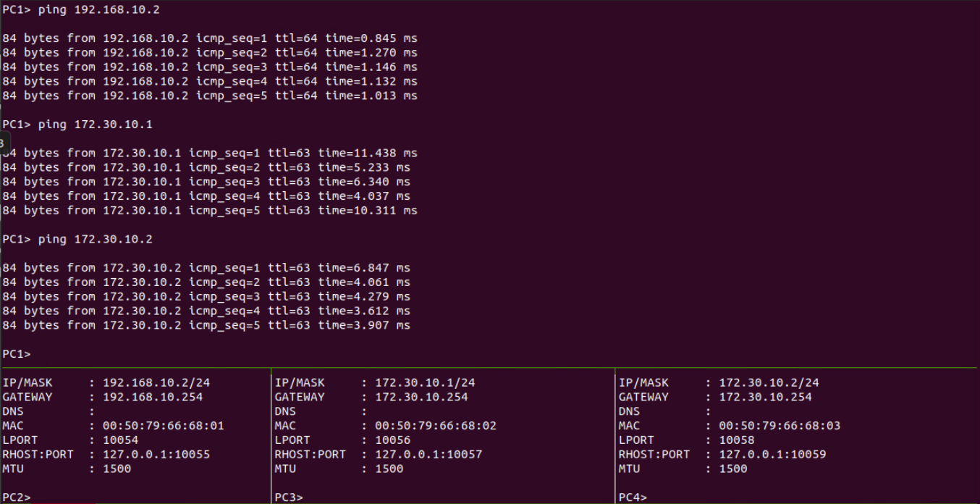
Task: Click the reply line with time=1.132 ms
Action: pos(210,81)
